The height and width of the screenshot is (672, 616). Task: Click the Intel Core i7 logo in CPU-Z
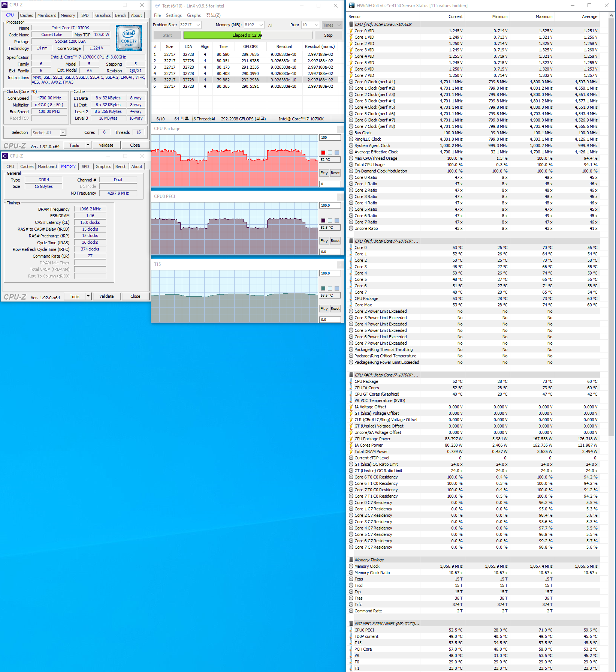click(129, 38)
